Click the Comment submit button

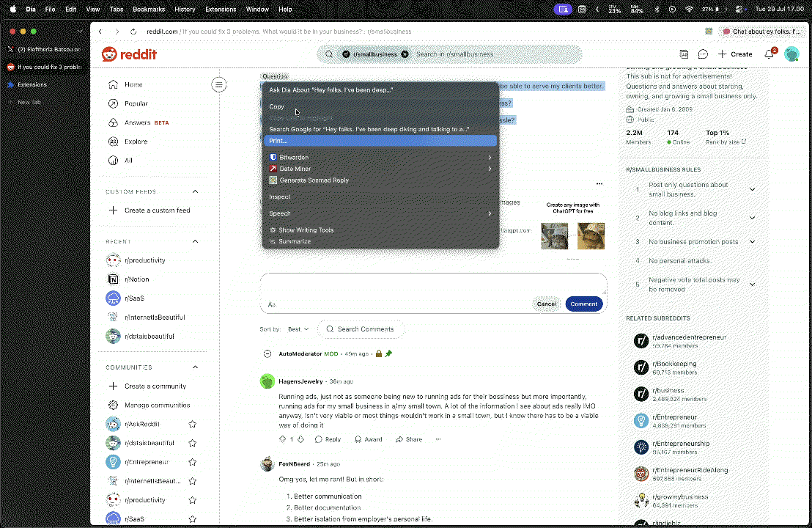point(583,304)
